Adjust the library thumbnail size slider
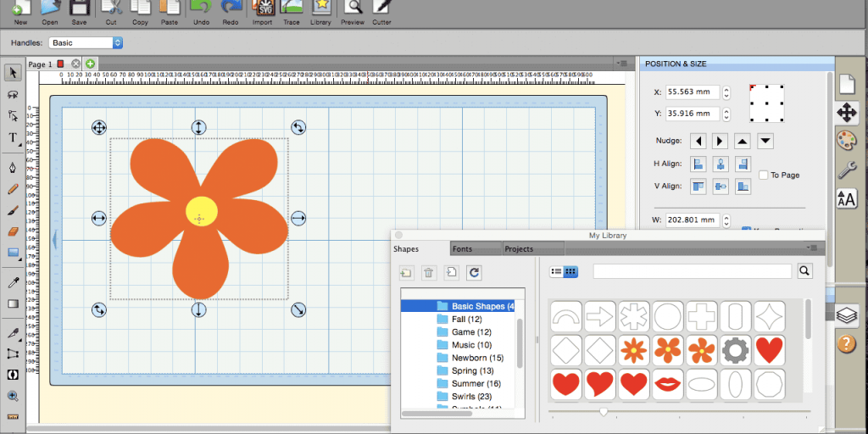 pos(604,412)
